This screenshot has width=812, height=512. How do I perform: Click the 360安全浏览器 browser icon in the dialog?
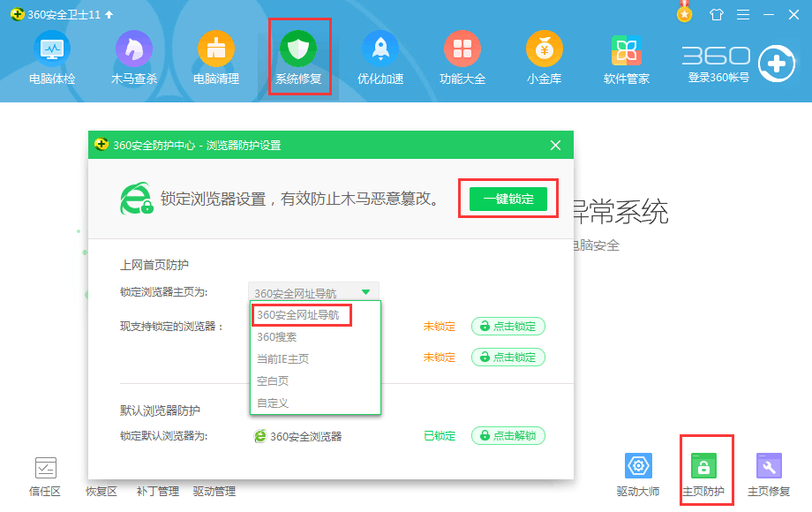[x=260, y=436]
